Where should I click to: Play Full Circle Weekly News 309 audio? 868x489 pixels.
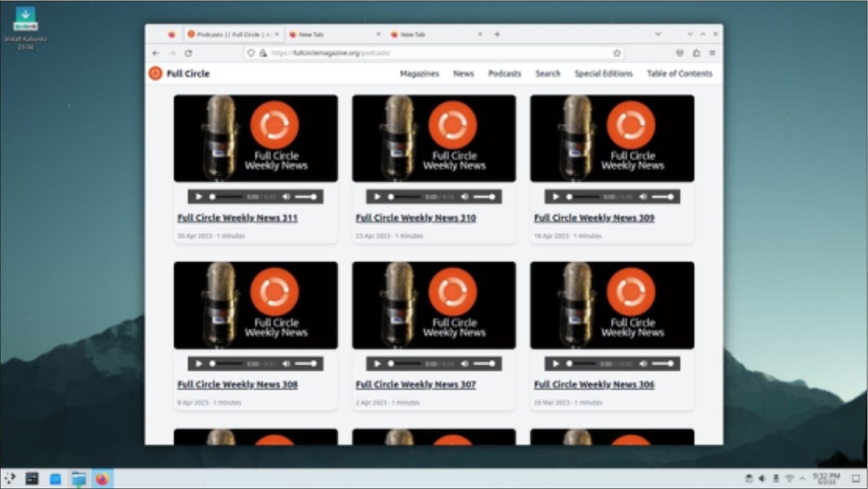click(x=555, y=197)
